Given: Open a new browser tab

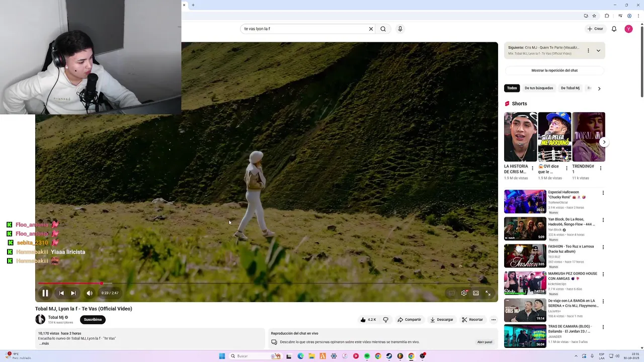Looking at the screenshot, I should (x=193, y=5).
